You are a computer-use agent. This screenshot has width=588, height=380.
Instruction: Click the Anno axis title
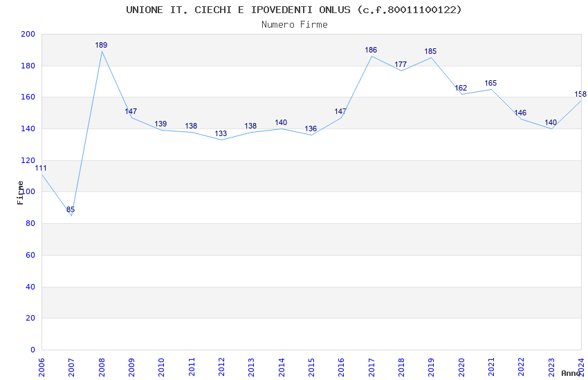click(571, 373)
